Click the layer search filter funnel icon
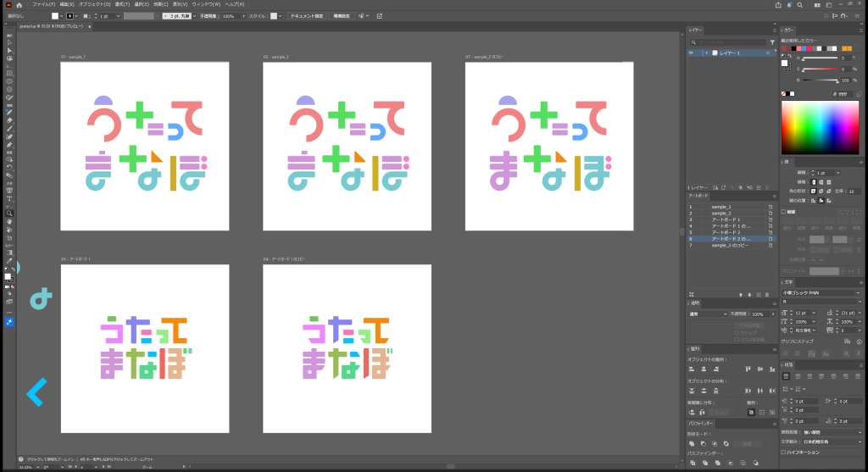The width and height of the screenshot is (868, 472). point(772,42)
